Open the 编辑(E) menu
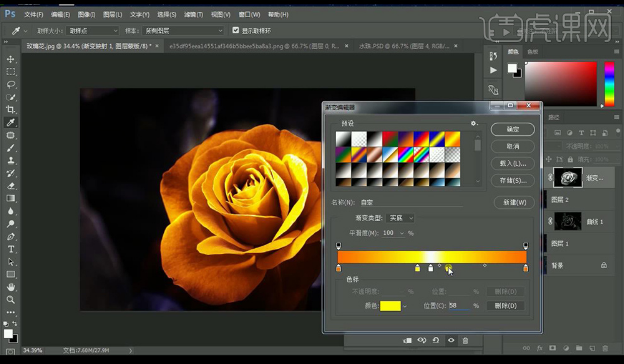624x364 pixels. point(60,15)
